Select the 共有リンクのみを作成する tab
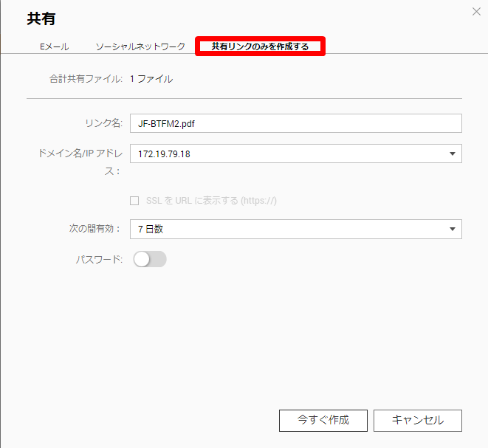The height and width of the screenshot is (448, 488). point(260,46)
